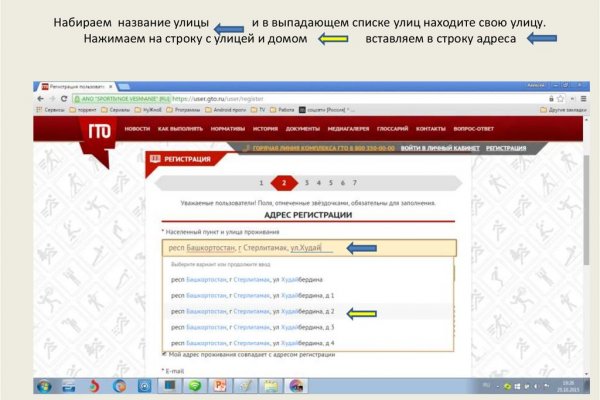600x400 pixels.
Task: Click the red Регистрация section icon
Action: click(154, 158)
